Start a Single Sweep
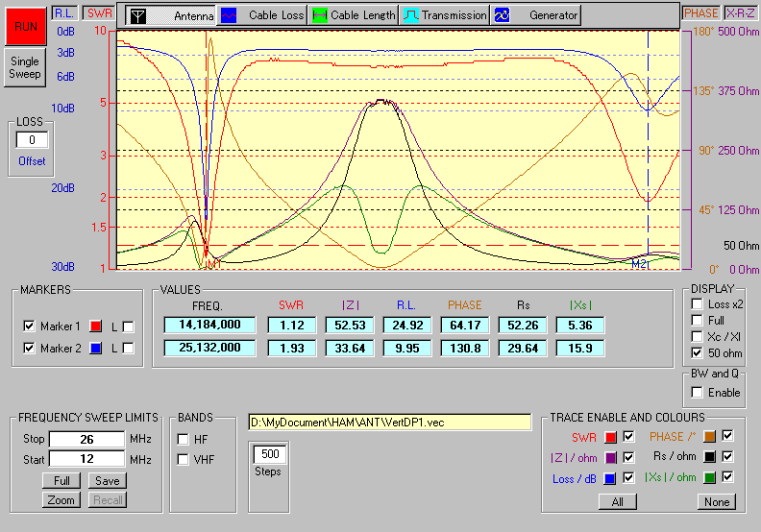This screenshot has width=761, height=532. point(25,66)
